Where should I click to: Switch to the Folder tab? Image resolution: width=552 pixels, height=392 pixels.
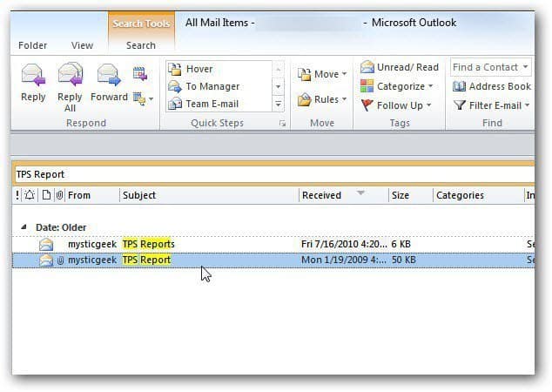(x=32, y=45)
